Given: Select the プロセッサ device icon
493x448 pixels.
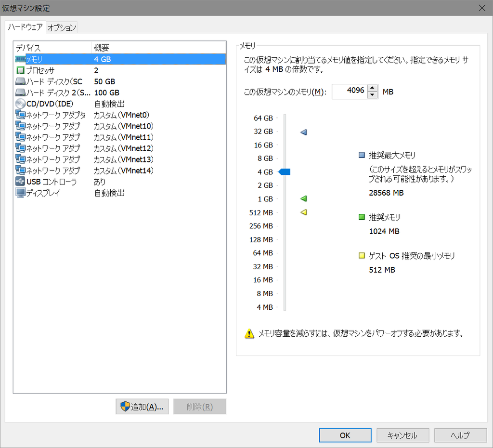Looking at the screenshot, I should pos(20,70).
